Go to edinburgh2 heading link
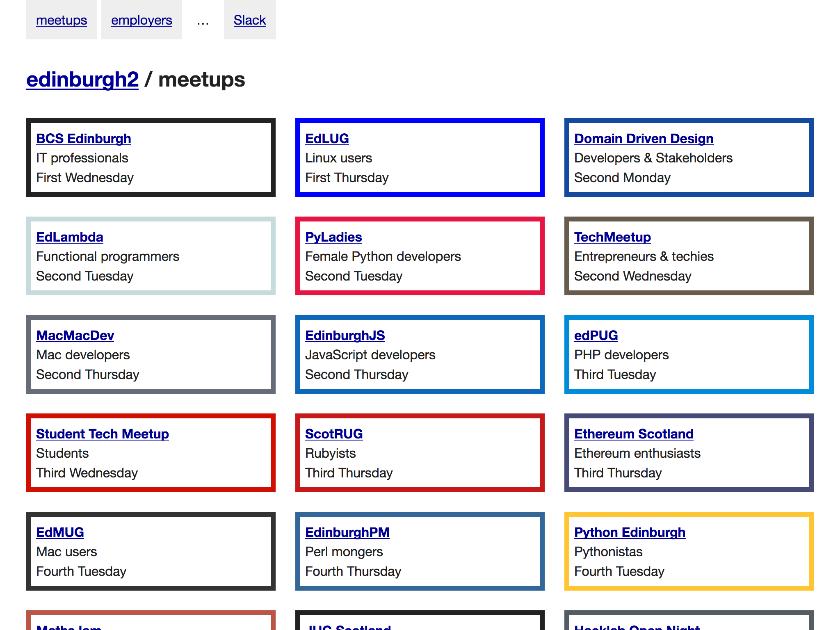The width and height of the screenshot is (840, 630). (82, 80)
